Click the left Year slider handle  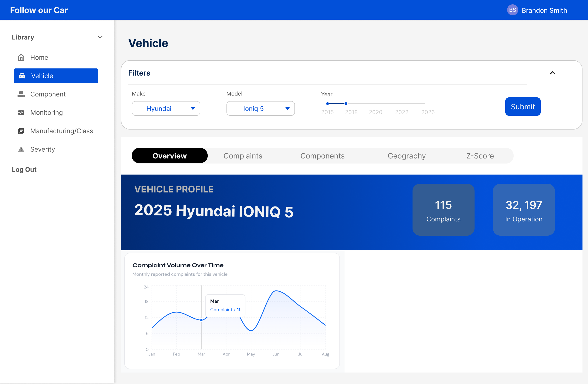tap(327, 104)
